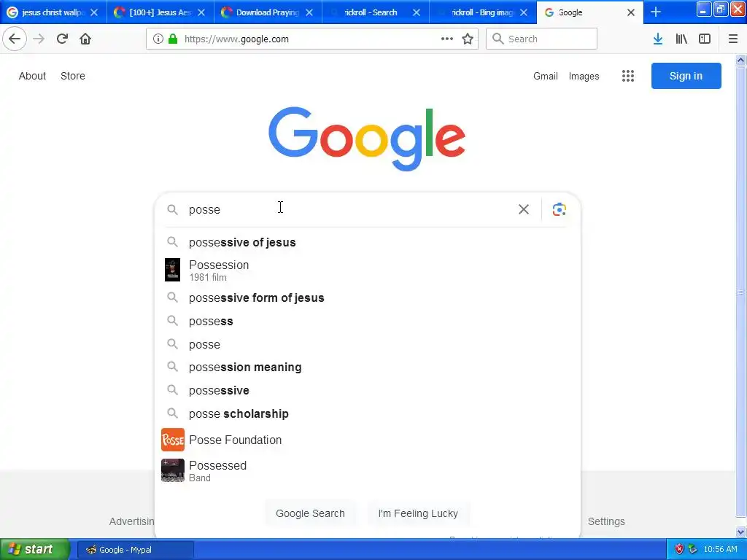Reload the current page

62,39
